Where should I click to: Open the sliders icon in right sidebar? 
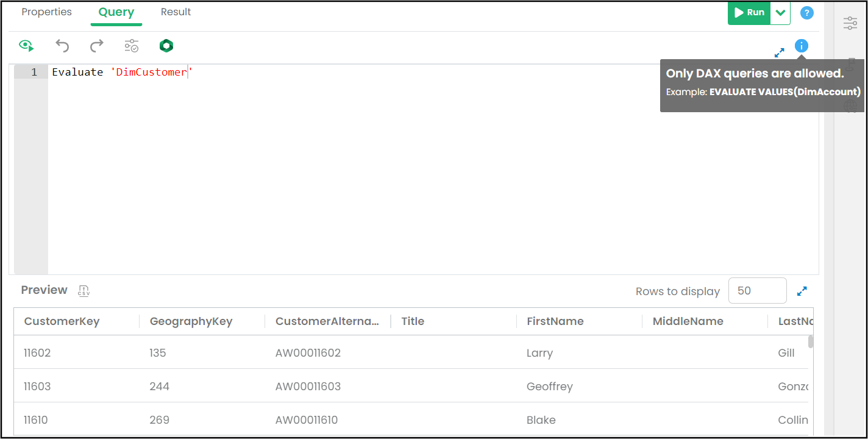850,23
